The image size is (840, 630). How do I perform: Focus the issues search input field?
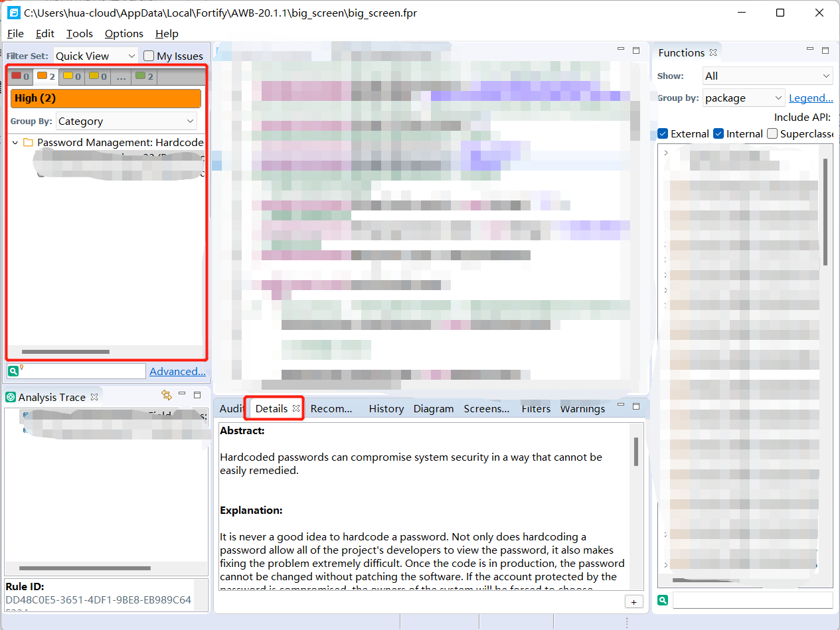click(x=83, y=371)
